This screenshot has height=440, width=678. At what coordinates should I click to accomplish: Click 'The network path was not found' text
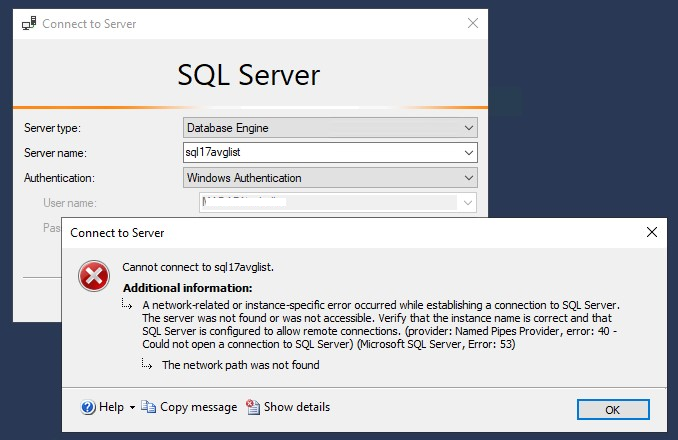(241, 365)
